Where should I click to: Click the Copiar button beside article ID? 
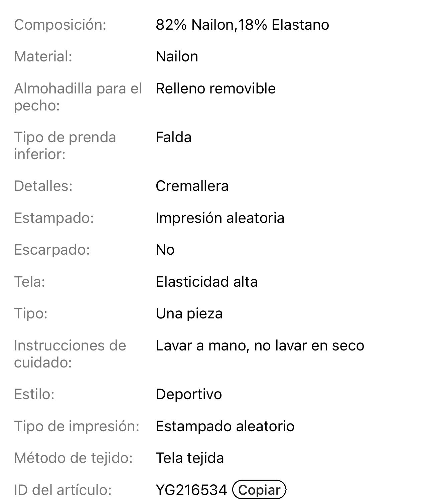tap(259, 490)
